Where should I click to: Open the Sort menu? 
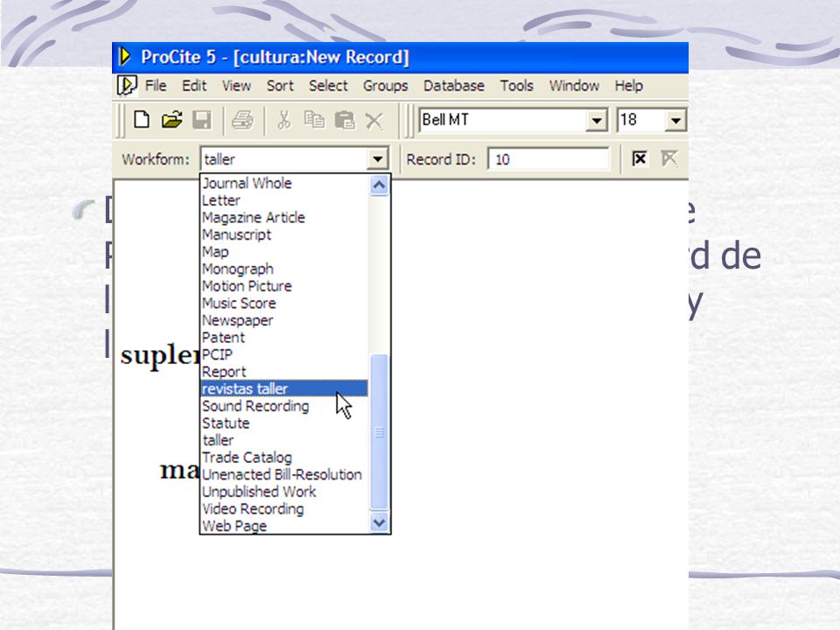280,86
